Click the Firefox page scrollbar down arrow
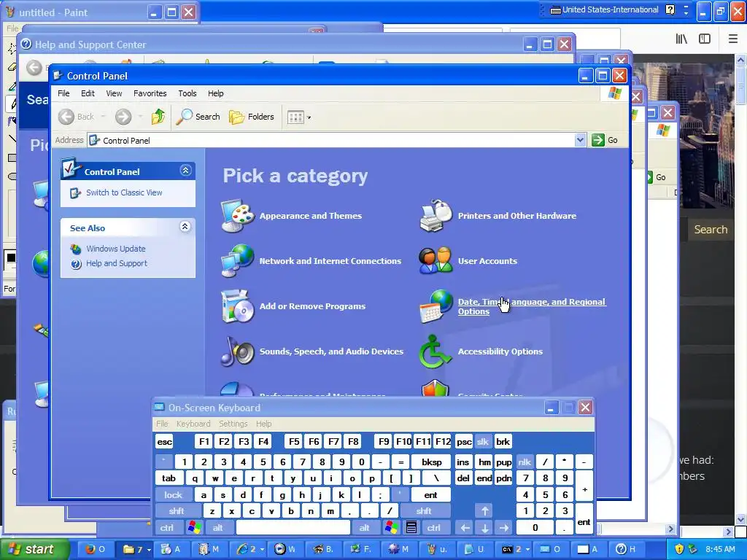Viewport: 747px width, 560px height. coord(740,519)
